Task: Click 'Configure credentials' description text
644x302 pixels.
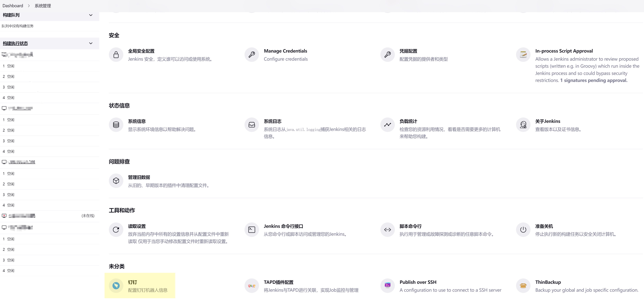Action: point(286,59)
